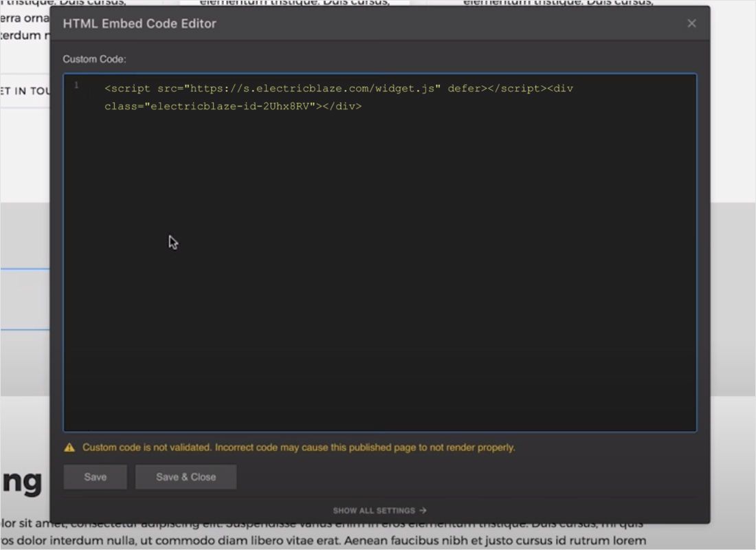
Task: Click the custom code not validated warning text
Action: coord(298,448)
